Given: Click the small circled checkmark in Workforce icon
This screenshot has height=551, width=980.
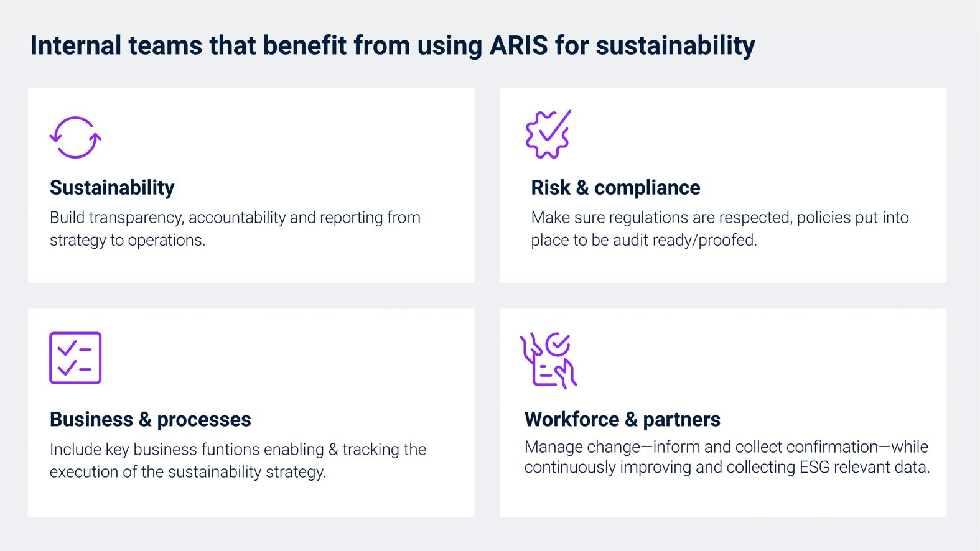Looking at the screenshot, I should (x=558, y=344).
